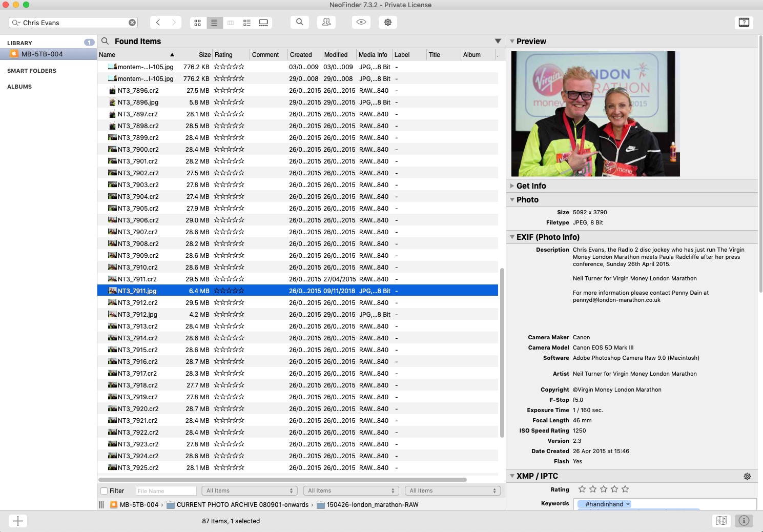Toggle the info inspector button

(x=744, y=521)
